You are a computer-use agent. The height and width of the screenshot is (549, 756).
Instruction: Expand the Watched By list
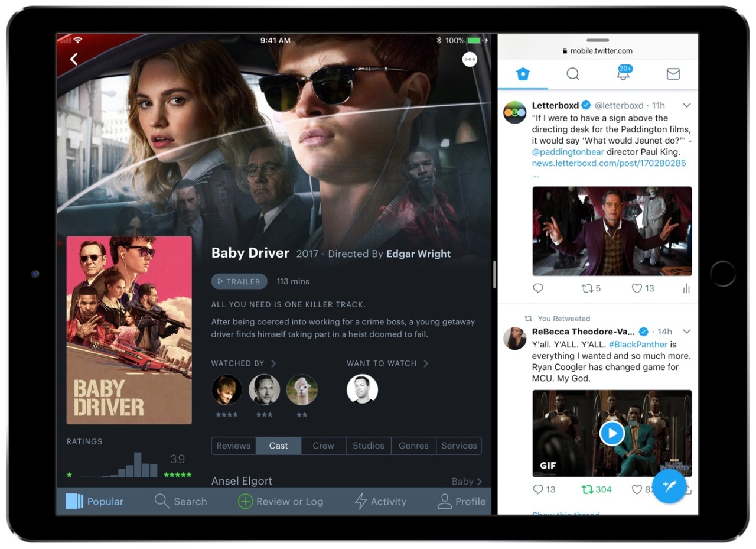tap(243, 363)
